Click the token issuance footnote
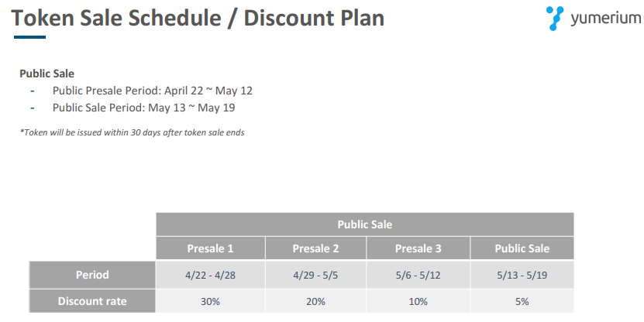The image size is (644, 322). pyautogui.click(x=132, y=132)
